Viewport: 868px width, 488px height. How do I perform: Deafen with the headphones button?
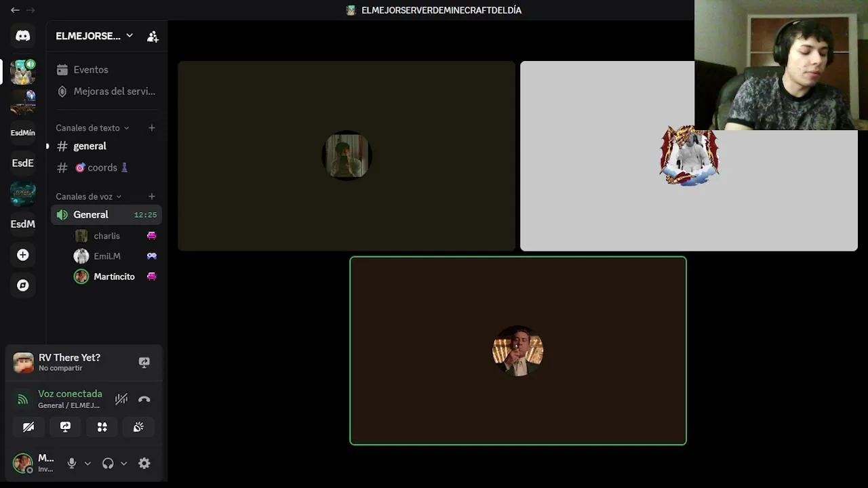tap(108, 464)
